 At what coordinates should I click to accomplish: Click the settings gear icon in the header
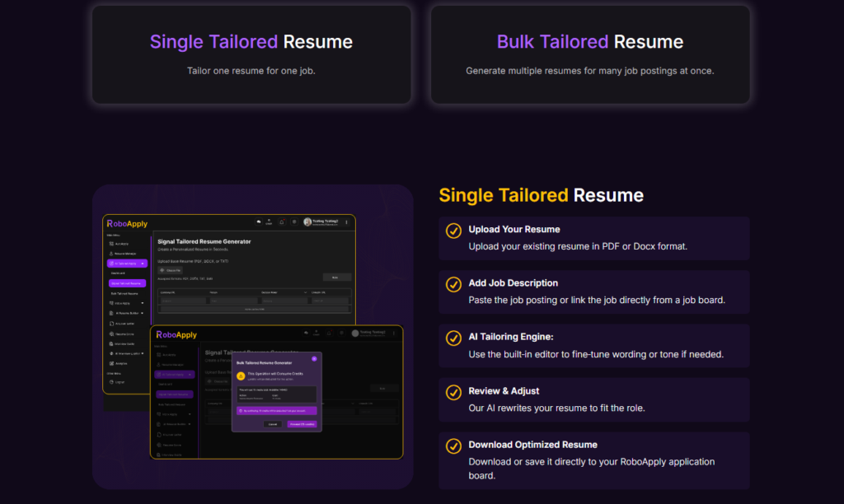(x=293, y=222)
